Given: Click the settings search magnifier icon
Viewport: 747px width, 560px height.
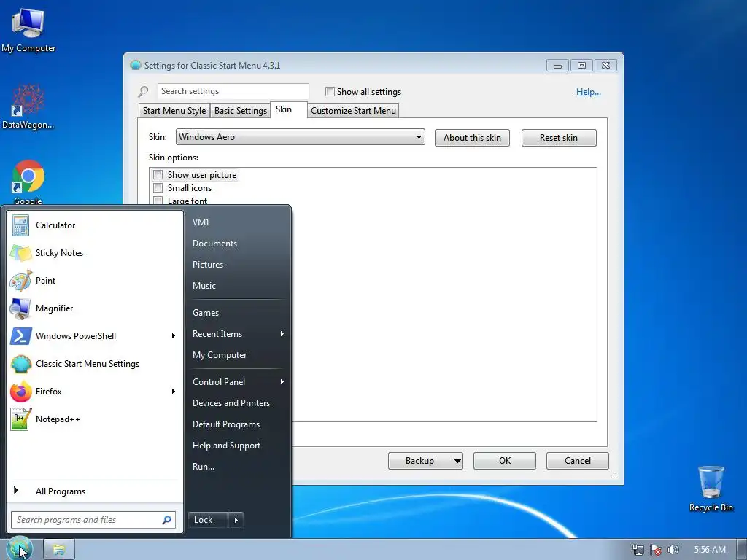Looking at the screenshot, I should (143, 91).
